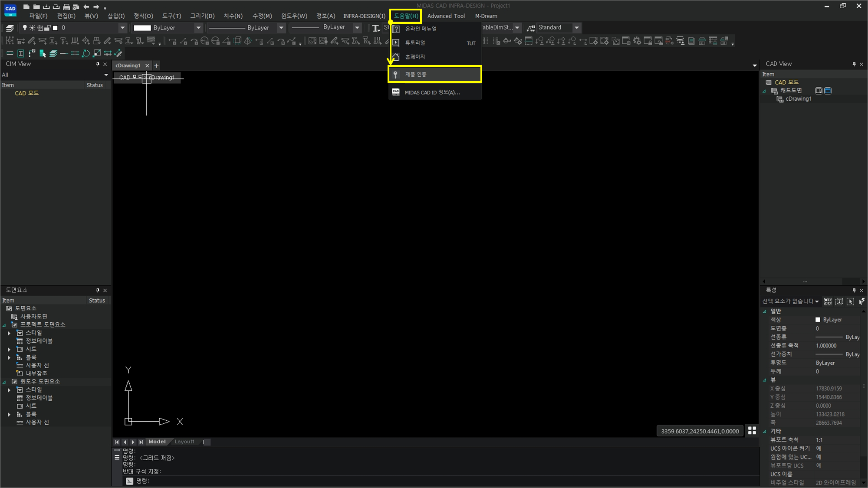This screenshot has width=868, height=488.
Task: Click the select objects cursor icon in properties panel
Action: click(850, 301)
